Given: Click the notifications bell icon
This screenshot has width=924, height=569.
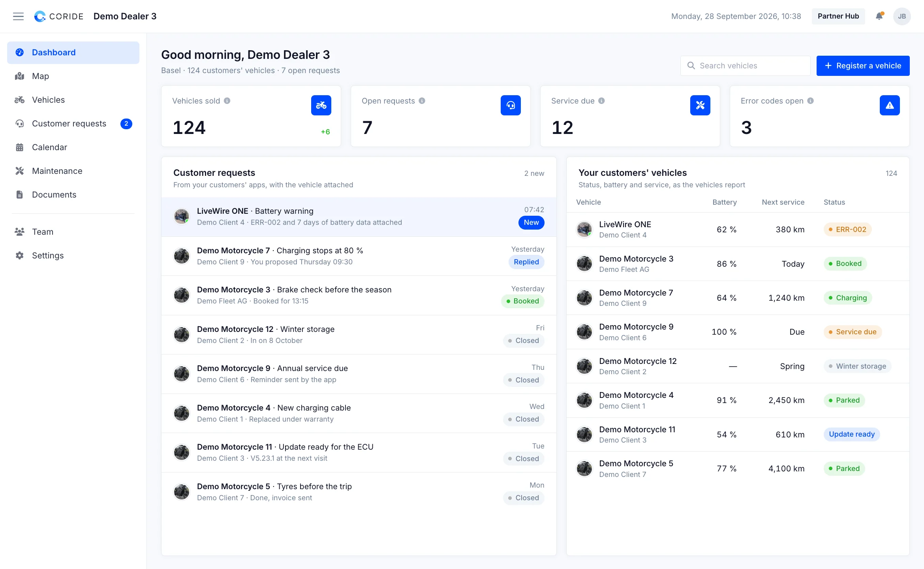Looking at the screenshot, I should [x=879, y=16].
